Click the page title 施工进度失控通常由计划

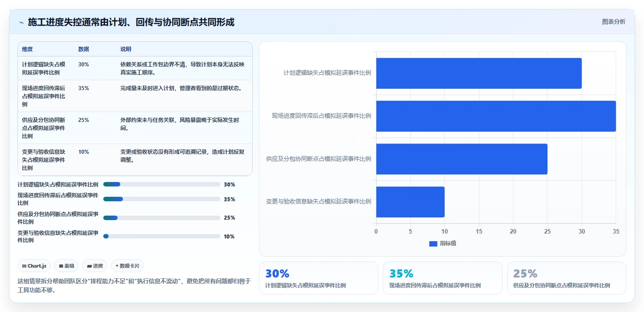[x=131, y=22]
